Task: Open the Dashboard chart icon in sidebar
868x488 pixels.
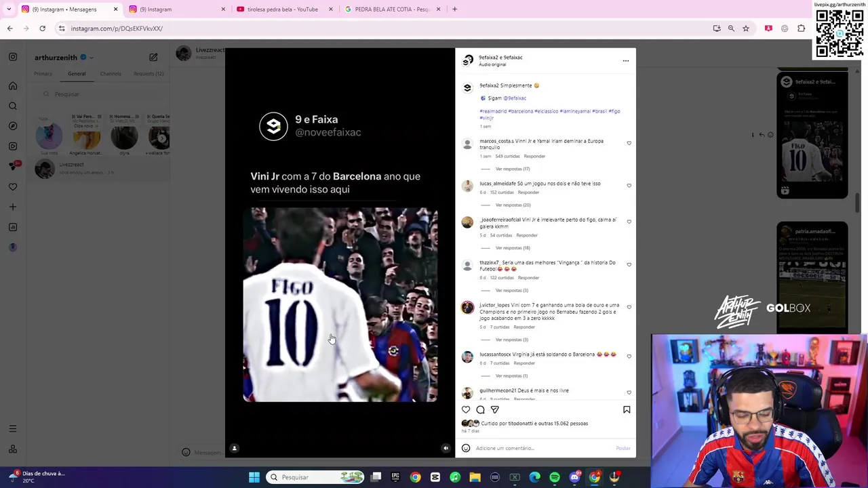Action: click(x=13, y=227)
